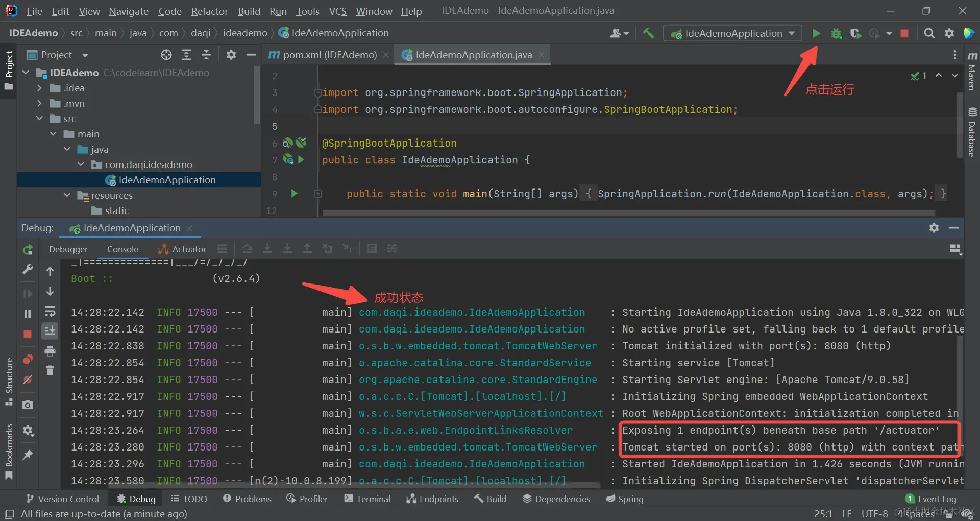The image size is (980, 521).
Task: Expand the .idea folder node
Action: click(39, 88)
